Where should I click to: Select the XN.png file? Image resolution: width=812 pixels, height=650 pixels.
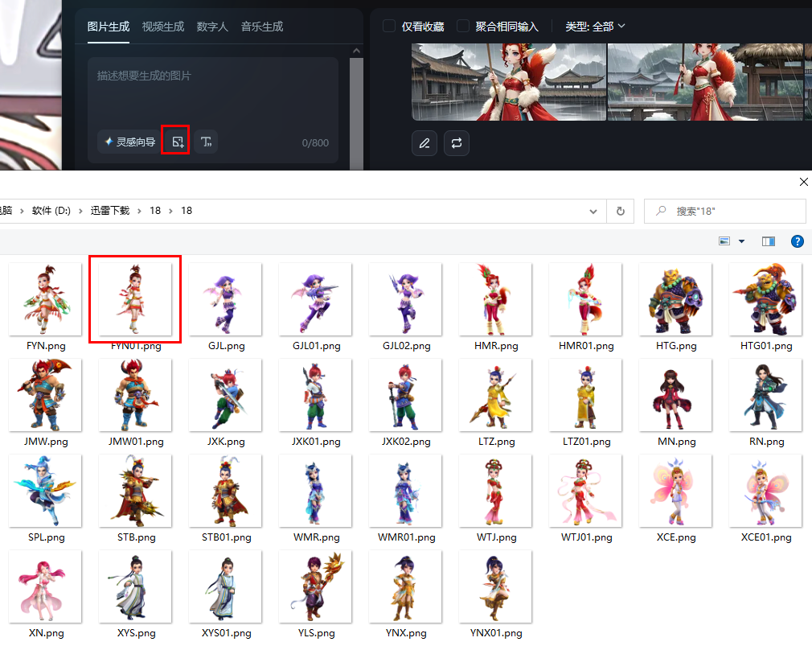(46, 594)
